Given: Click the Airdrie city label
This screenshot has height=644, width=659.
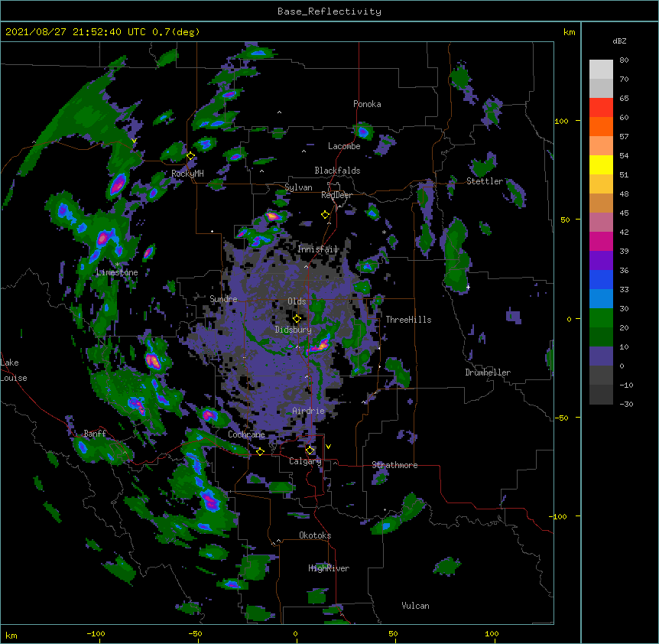Looking at the screenshot, I should coord(309,411).
